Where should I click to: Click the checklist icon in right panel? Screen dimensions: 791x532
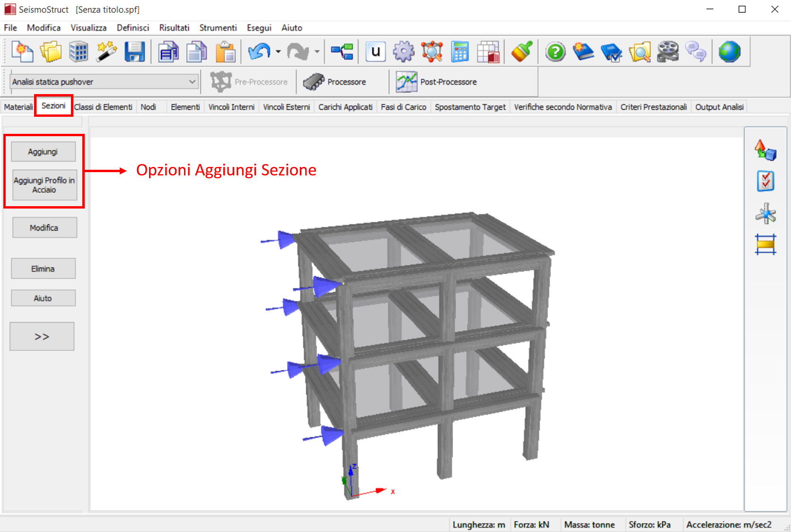click(x=765, y=181)
